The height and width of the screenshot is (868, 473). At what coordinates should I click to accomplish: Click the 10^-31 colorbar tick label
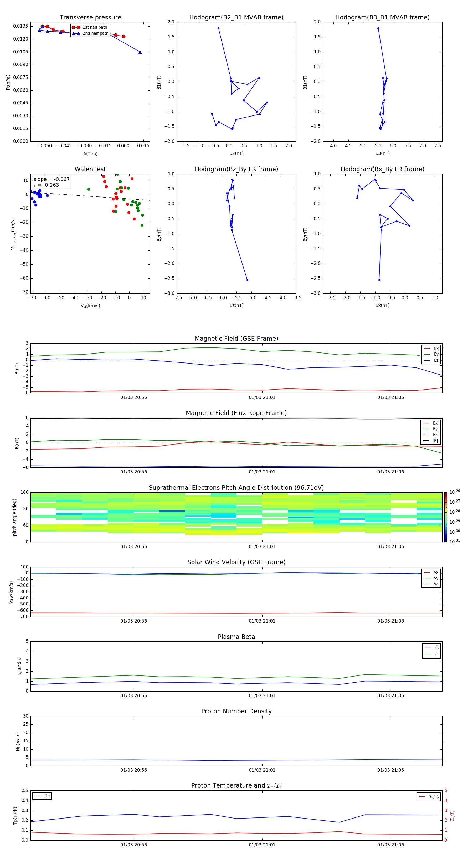point(455,542)
